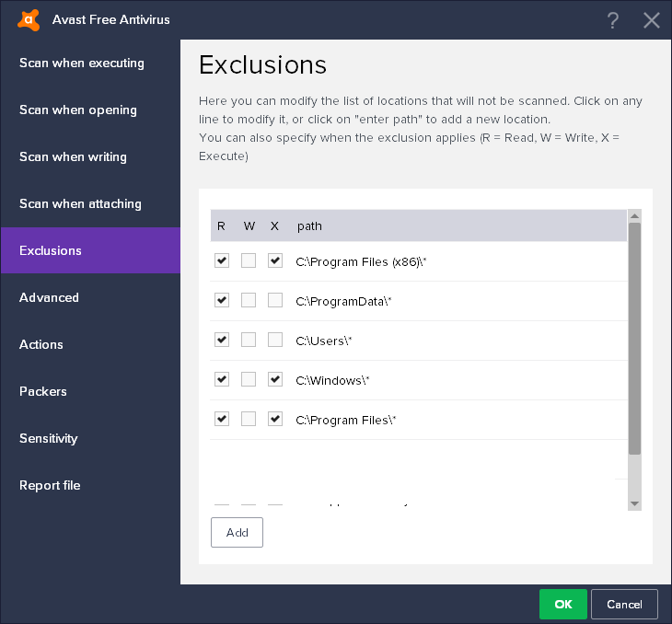This screenshot has width=672, height=624.
Task: Switch to Scan when opening settings
Action: click(78, 110)
